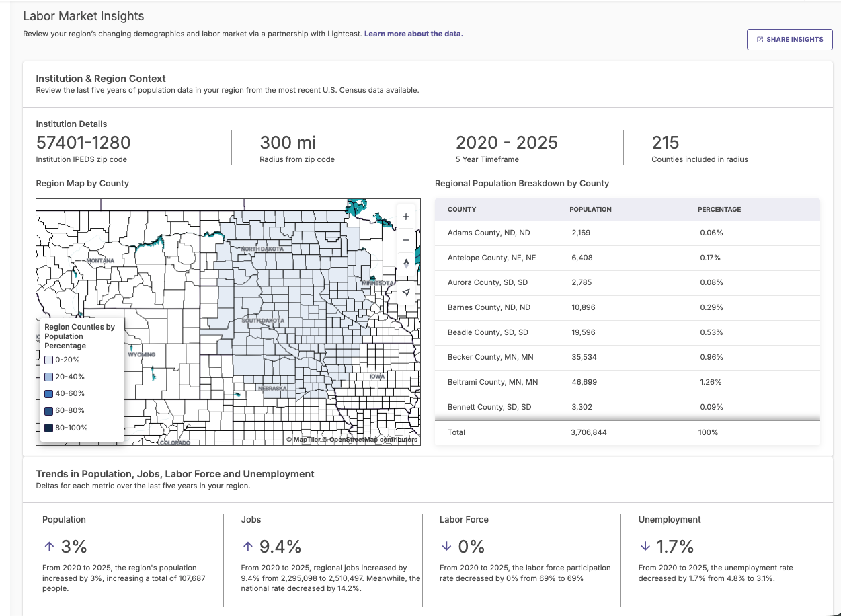Click population value 46,699
The height and width of the screenshot is (616, 841).
point(584,382)
